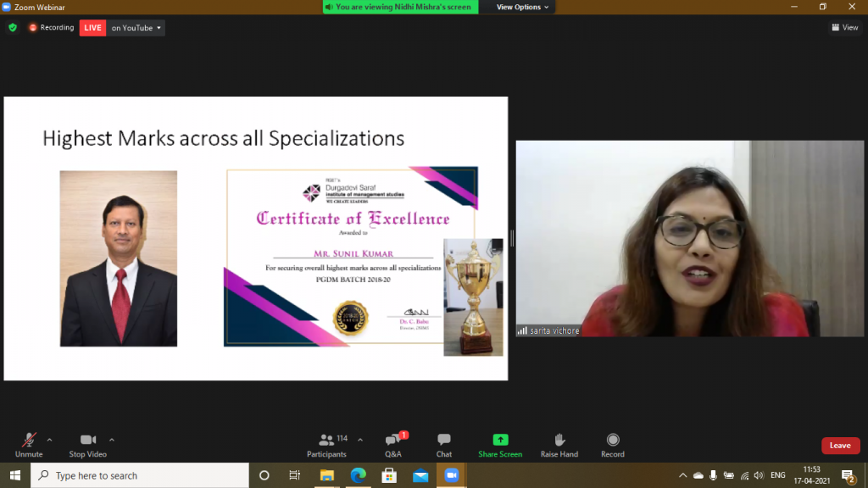
Task: Open the Windows Start menu
Action: [x=15, y=475]
